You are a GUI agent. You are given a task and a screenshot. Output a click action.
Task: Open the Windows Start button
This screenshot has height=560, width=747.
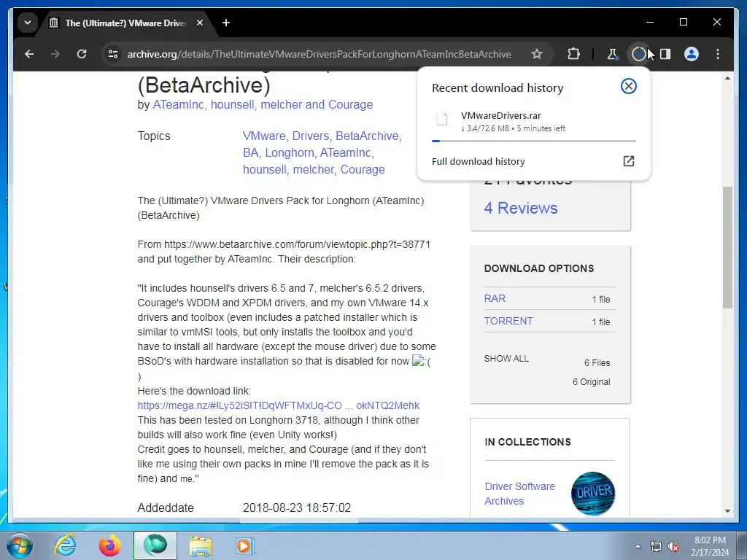point(19,545)
